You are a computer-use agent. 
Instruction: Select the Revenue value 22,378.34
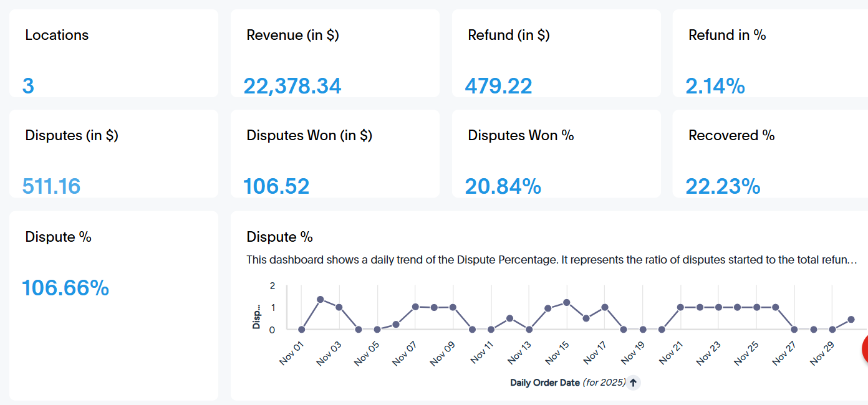tap(292, 85)
